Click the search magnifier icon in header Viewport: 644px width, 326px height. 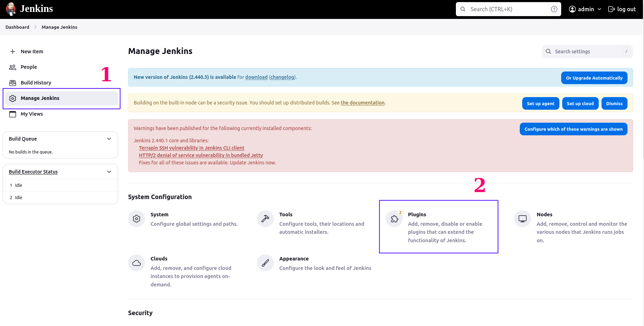[463, 9]
